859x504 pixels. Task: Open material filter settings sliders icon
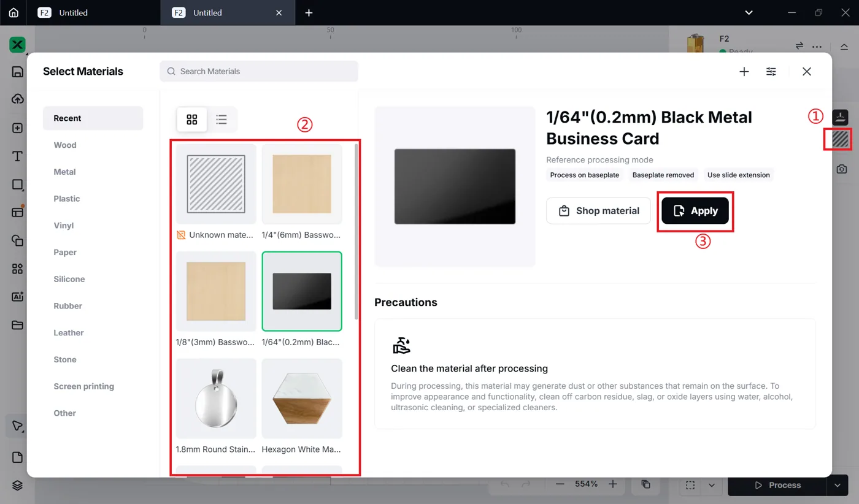(x=771, y=72)
